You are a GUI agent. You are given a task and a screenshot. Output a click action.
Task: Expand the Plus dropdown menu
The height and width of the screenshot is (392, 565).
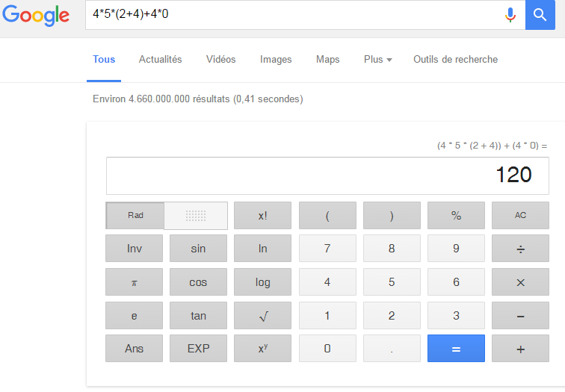[x=377, y=60]
